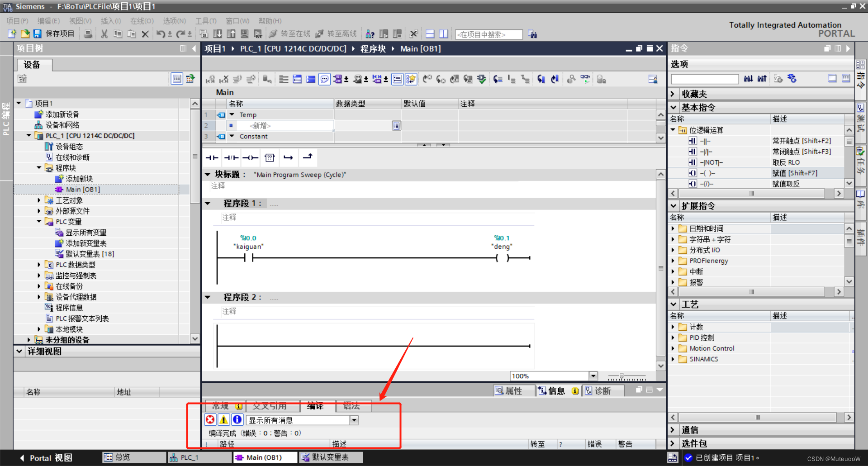
Task: Toggle favorites display in editor
Action: (411, 80)
